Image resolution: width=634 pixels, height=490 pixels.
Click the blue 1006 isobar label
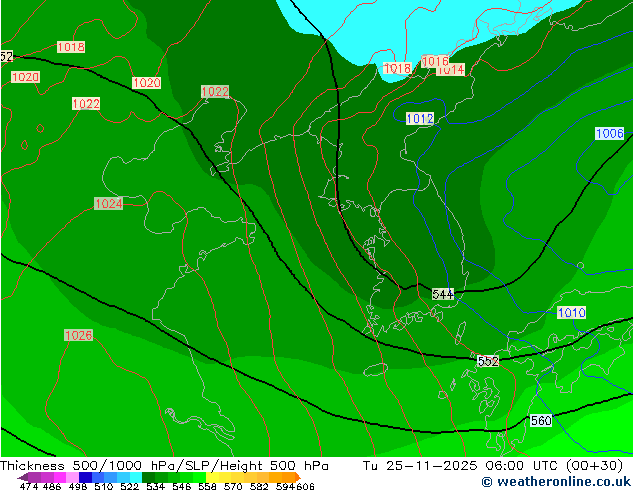pos(610,133)
